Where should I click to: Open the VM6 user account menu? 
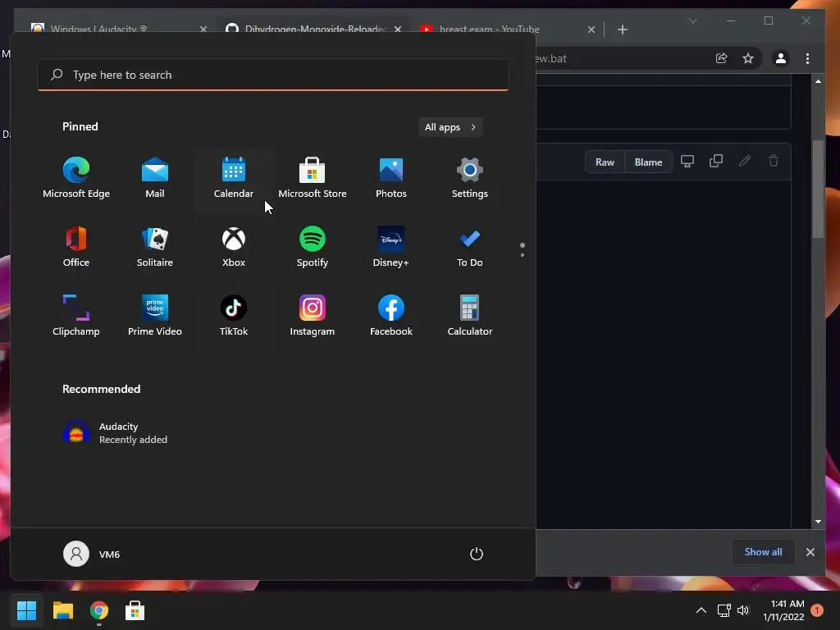[92, 554]
